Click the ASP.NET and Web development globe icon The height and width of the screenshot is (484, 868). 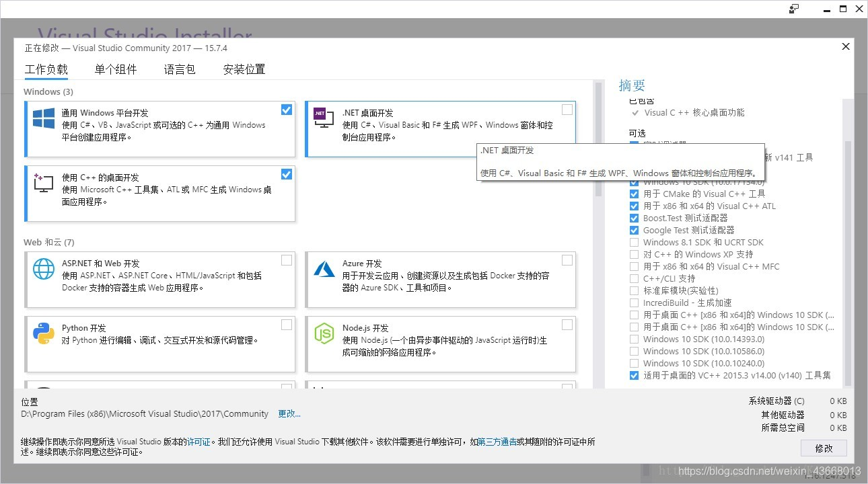tap(43, 268)
